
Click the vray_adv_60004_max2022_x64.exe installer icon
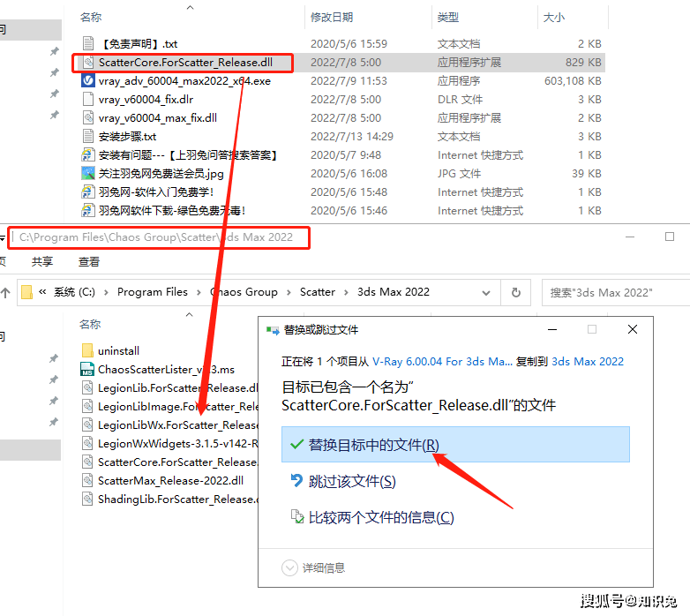(x=87, y=80)
